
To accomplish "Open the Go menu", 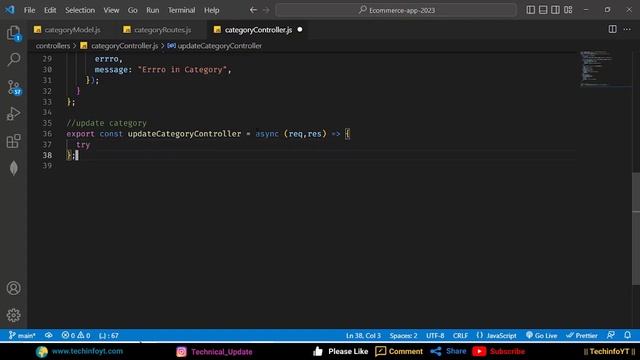I will pyautogui.click(x=133, y=10).
